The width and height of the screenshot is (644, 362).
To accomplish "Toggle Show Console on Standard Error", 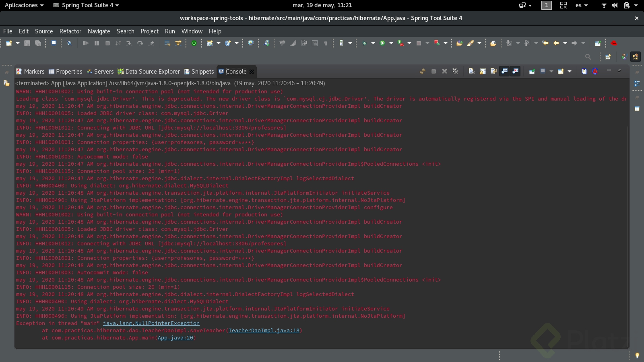I will tap(515, 71).
